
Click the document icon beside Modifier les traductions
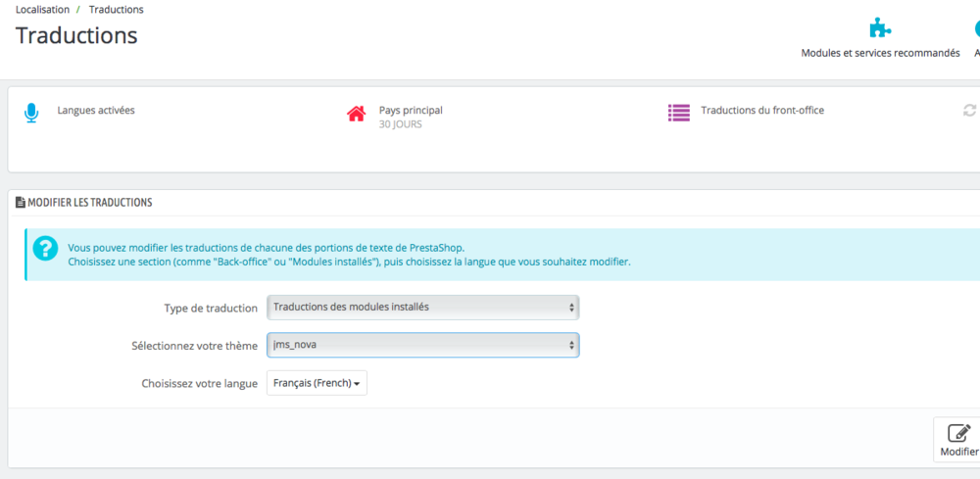tap(20, 202)
